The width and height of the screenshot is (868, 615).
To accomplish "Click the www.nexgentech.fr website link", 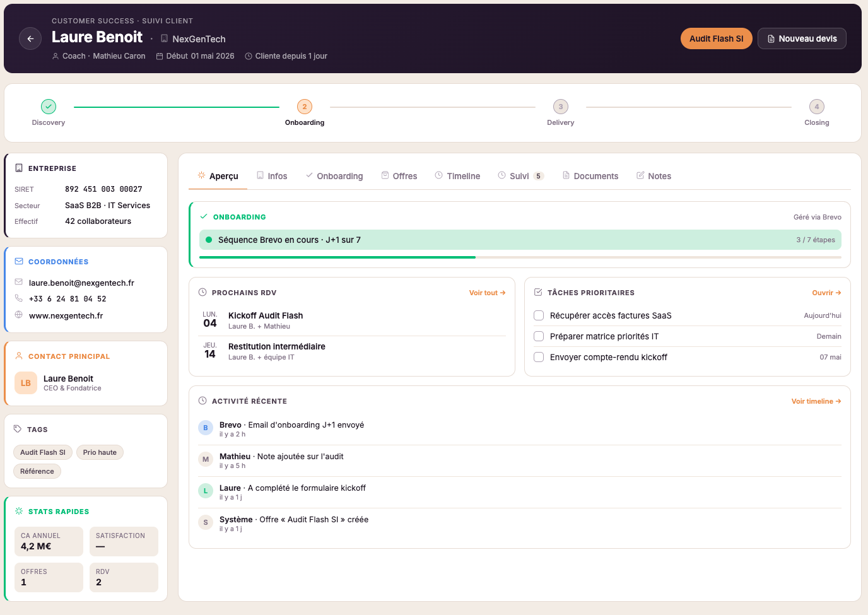I will click(x=66, y=315).
